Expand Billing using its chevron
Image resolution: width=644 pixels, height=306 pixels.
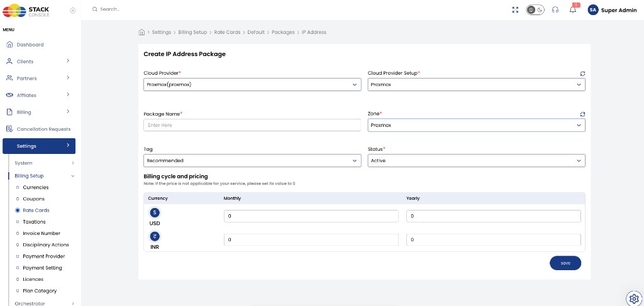(68, 111)
